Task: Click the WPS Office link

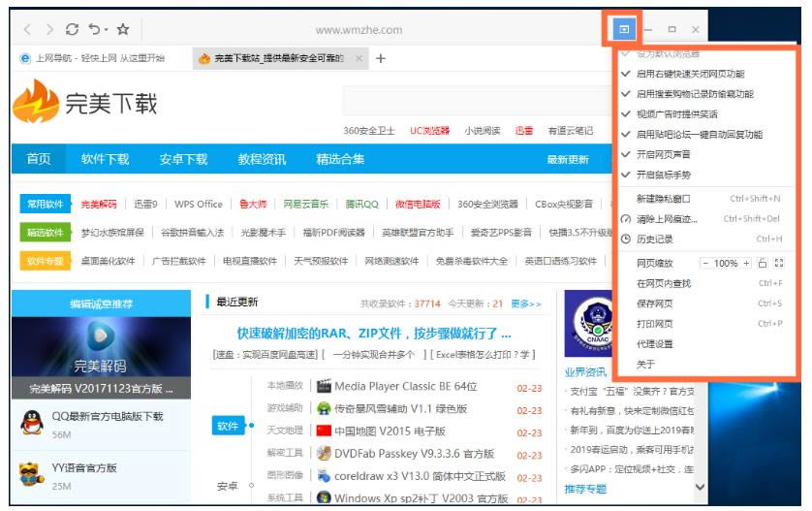Action: (x=199, y=205)
